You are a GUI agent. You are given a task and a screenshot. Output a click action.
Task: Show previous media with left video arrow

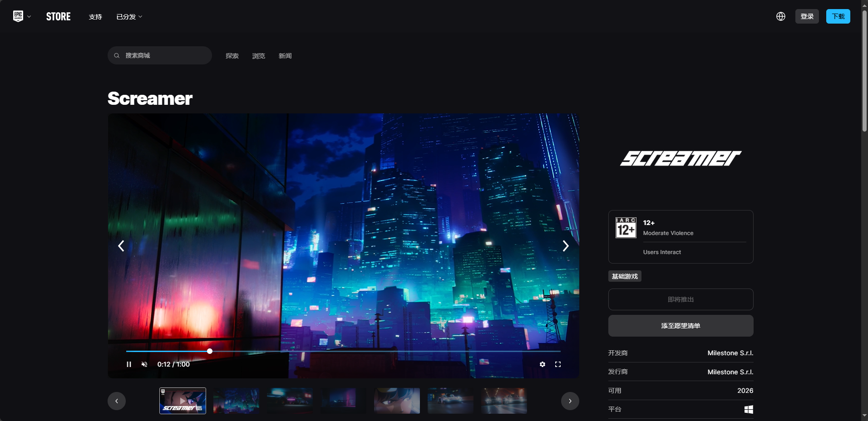121,246
